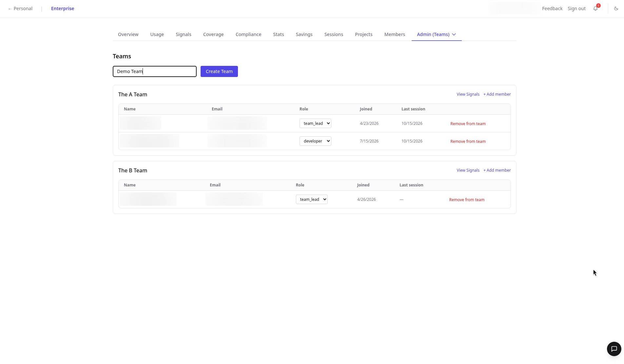The height and width of the screenshot is (364, 624).
Task: Toggle dark mode moon icon
Action: pos(616,9)
